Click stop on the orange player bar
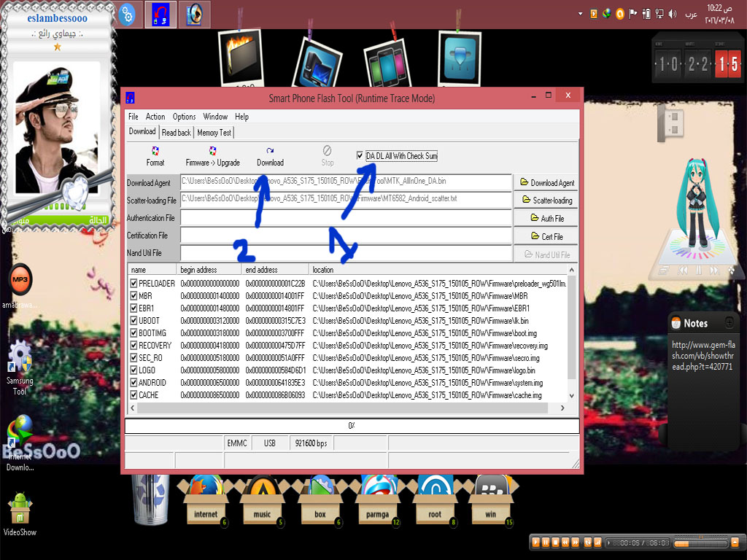 pyautogui.click(x=555, y=542)
